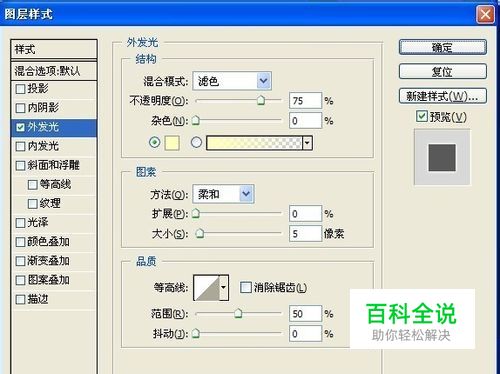Click the 确定 button
This screenshot has width=500, height=374.
[443, 47]
